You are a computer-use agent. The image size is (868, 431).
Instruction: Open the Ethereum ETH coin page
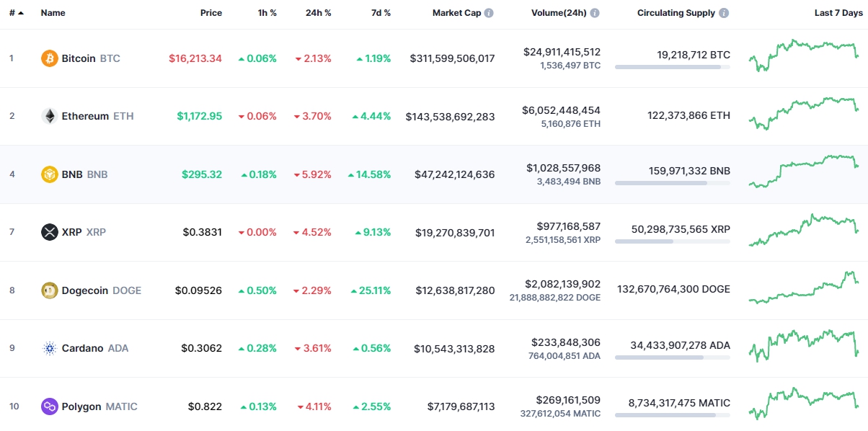[x=97, y=116]
